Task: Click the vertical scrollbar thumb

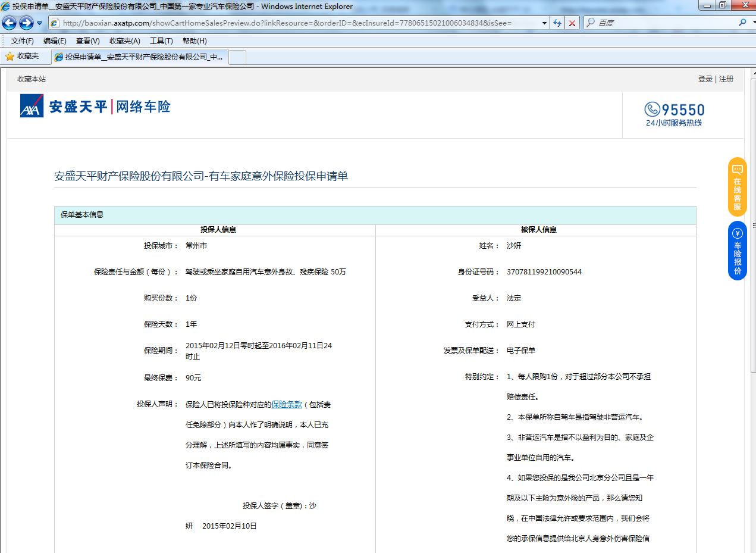Action: point(752,225)
